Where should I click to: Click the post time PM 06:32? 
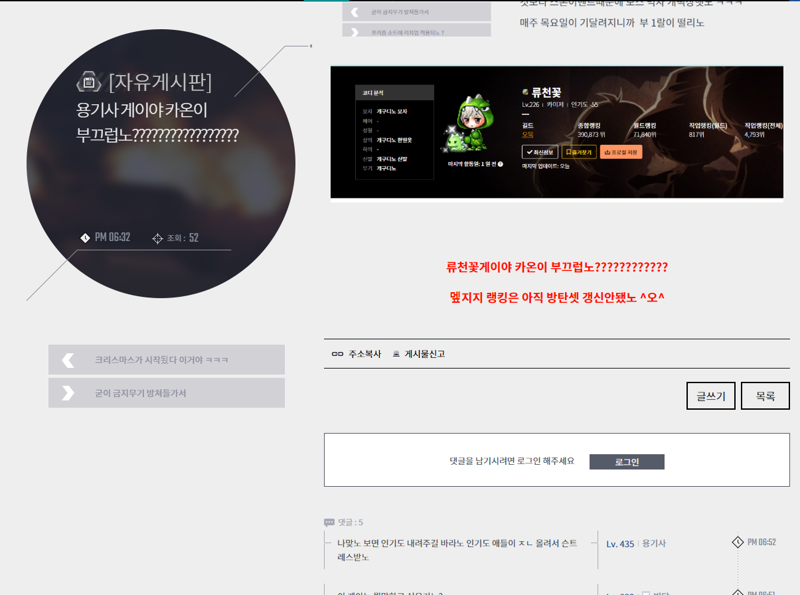tap(112, 237)
